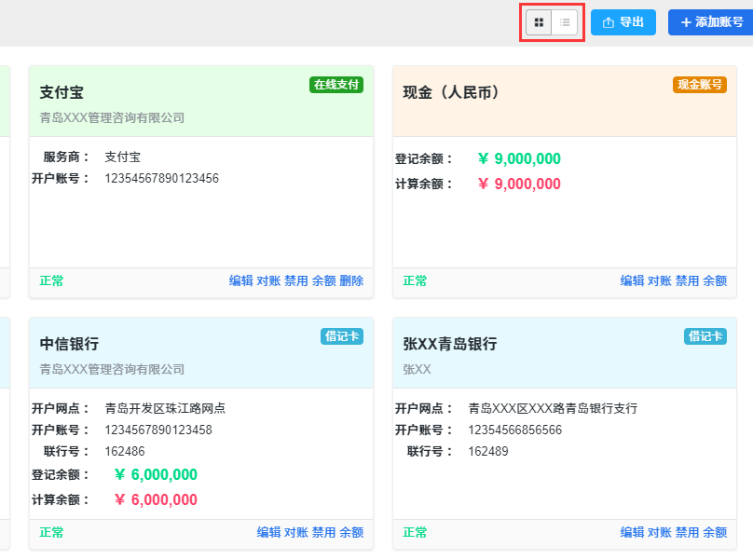This screenshot has height=560, width=753.
Task: Switch to grid card view
Action: pos(539,22)
